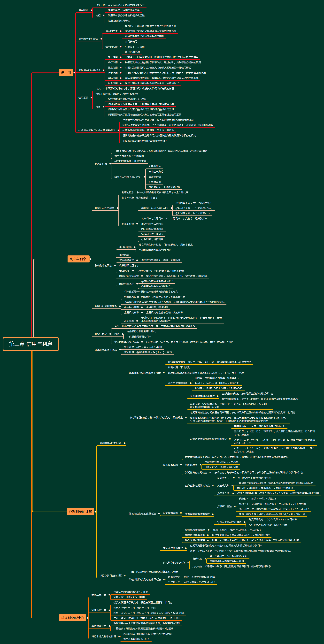Select the 自动转存和约定转存 node
The width and height of the screenshot is (324, 644).
[x=174, y=562]
